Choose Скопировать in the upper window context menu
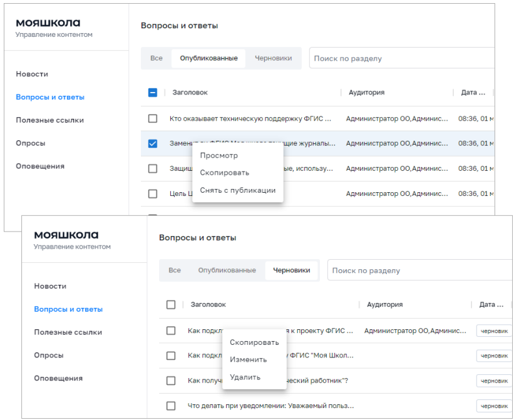This screenshot has width=514, height=420. (x=238, y=173)
